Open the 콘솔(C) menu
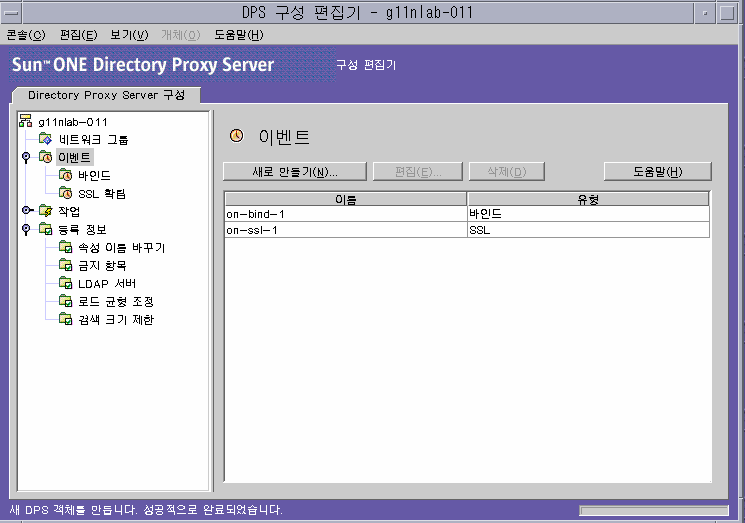The image size is (745, 523). tap(26, 35)
